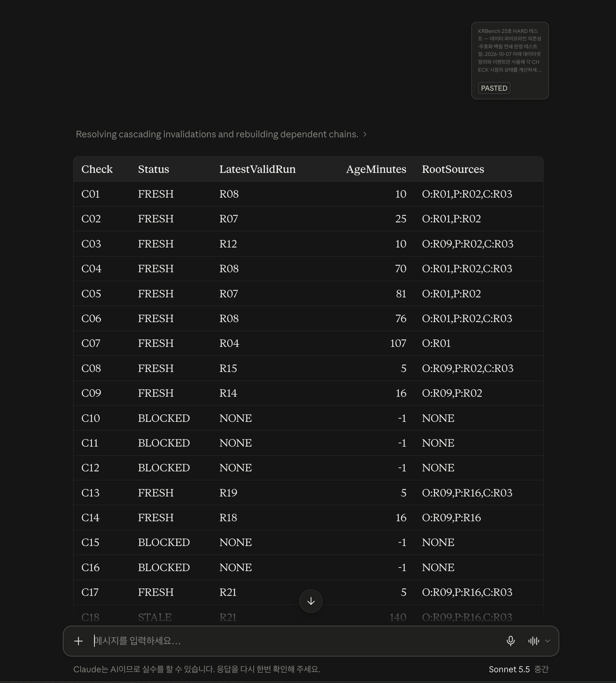Viewport: 616px width, 683px height.
Task: Select the Check column header
Action: click(97, 169)
